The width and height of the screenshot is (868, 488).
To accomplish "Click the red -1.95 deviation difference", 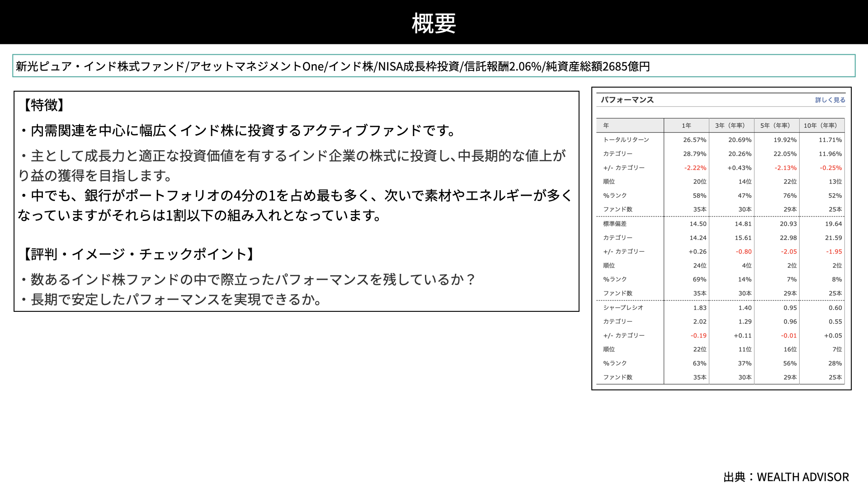I will 834,252.
